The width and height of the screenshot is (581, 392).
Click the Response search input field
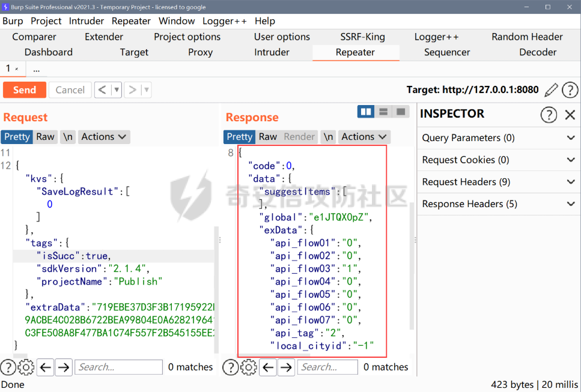327,367
